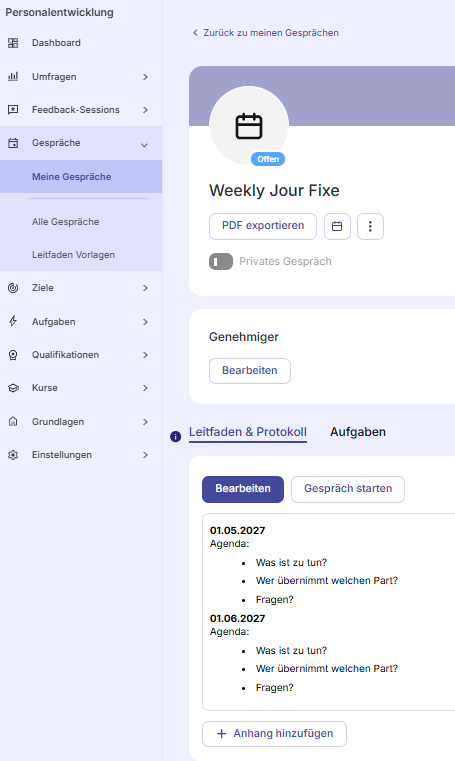Open Dashboard in the sidebar

coord(81,43)
